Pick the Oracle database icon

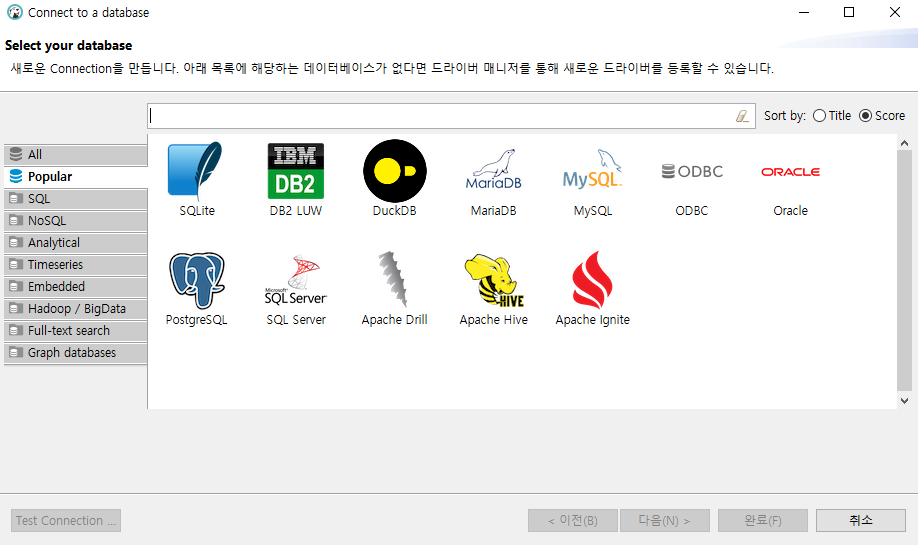[790, 172]
